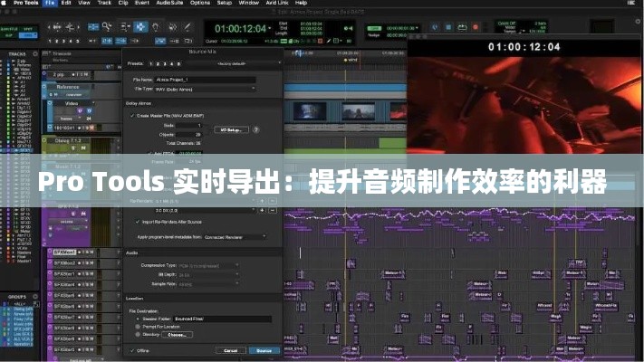The height and width of the screenshot is (362, 644).
Task: Open the Sample Rate dropdown
Action: (x=208, y=283)
